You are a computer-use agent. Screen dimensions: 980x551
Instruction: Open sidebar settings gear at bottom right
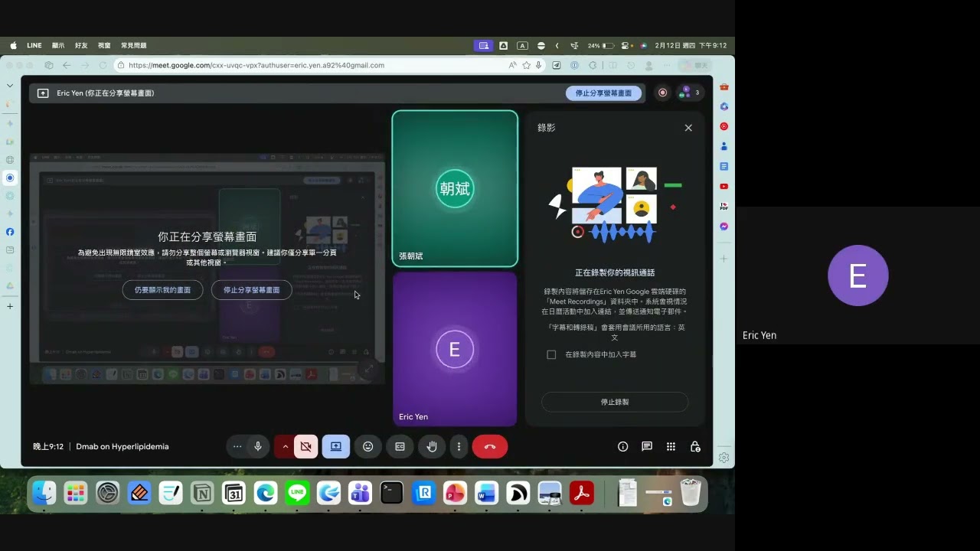coord(724,458)
